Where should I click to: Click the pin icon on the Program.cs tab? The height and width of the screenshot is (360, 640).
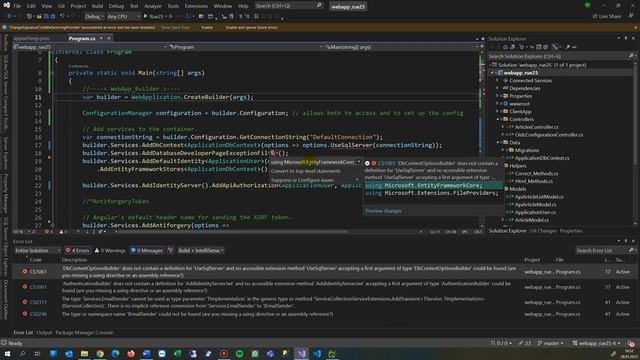(x=101, y=38)
